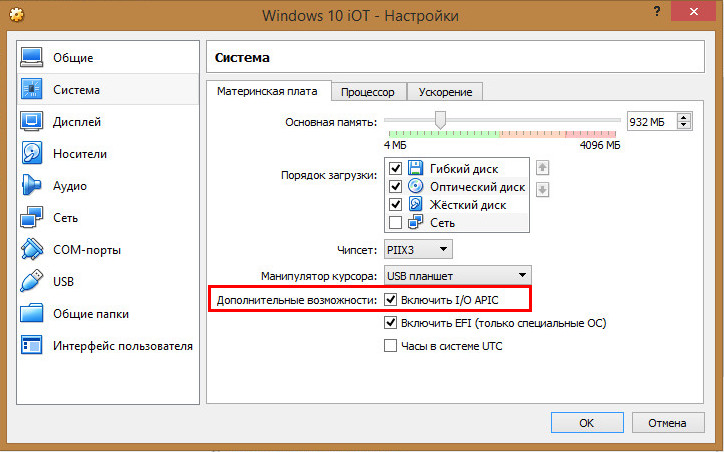Switch to Материнская плата tab
This screenshot has width=724, height=452.
(267, 91)
